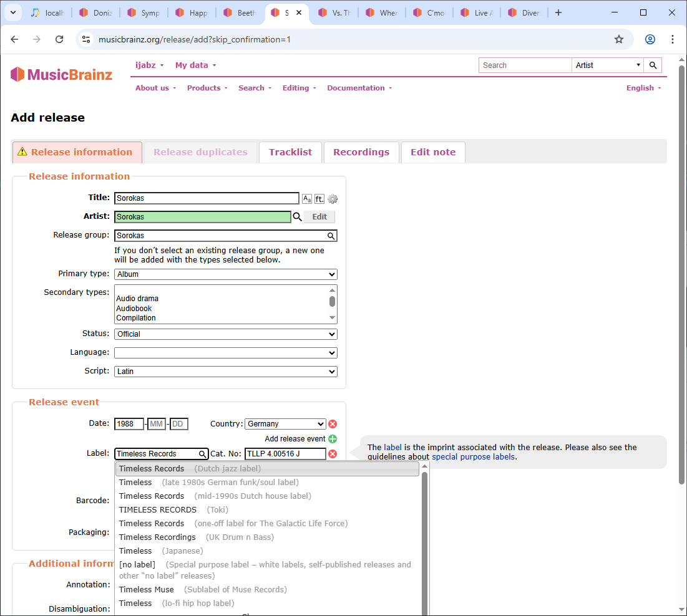Click the Artist search magnifier icon

coord(298,217)
